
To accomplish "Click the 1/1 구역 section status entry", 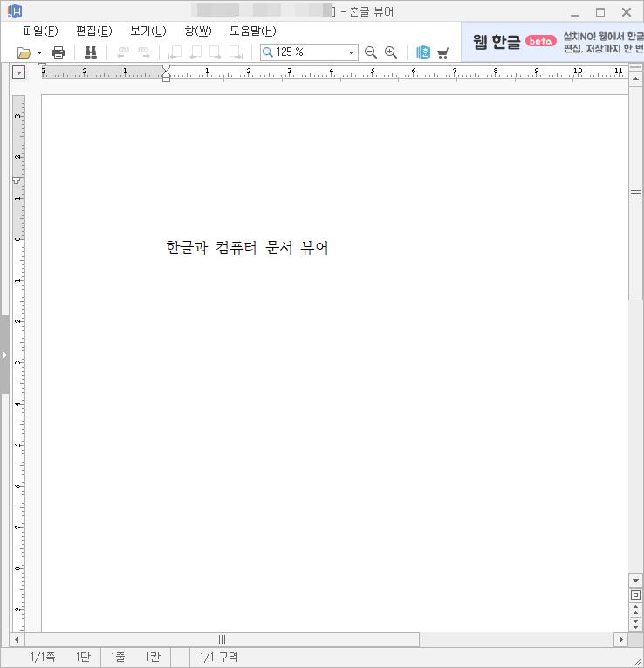I will pyautogui.click(x=219, y=657).
